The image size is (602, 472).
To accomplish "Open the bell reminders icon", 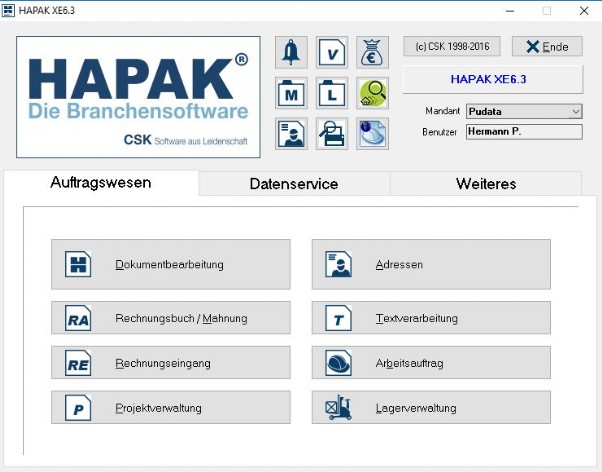I will coord(291,52).
